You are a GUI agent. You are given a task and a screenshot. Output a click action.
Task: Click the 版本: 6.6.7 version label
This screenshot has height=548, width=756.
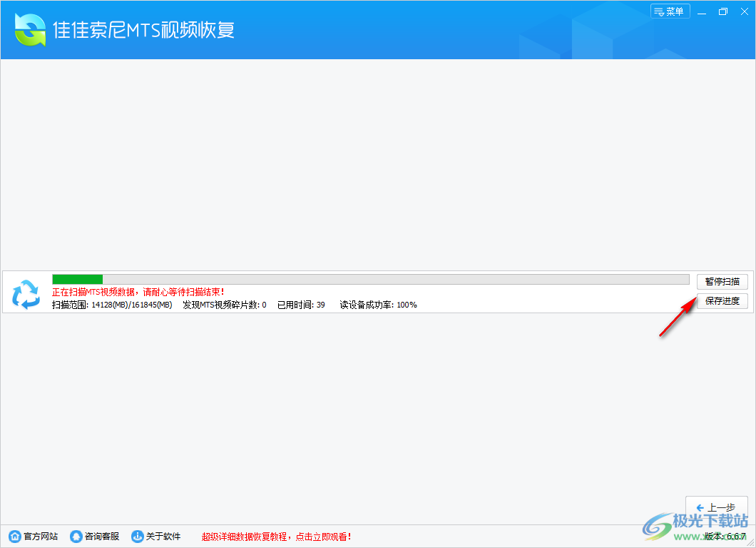point(725,537)
